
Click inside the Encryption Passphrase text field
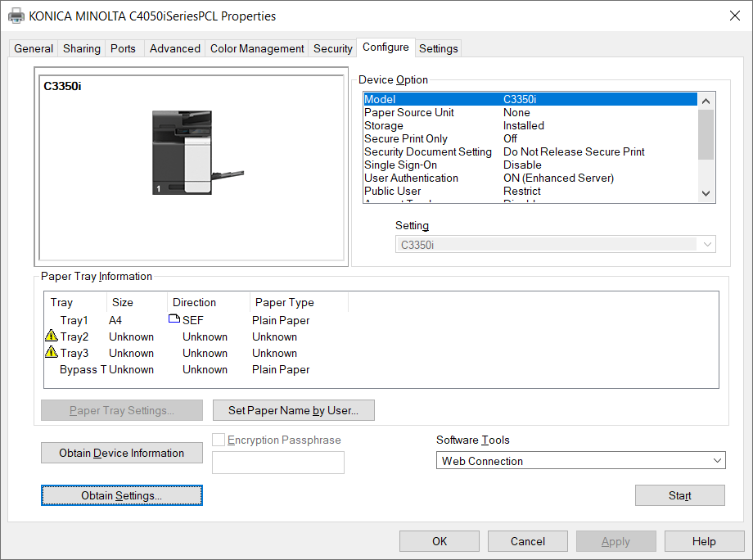tap(277, 463)
